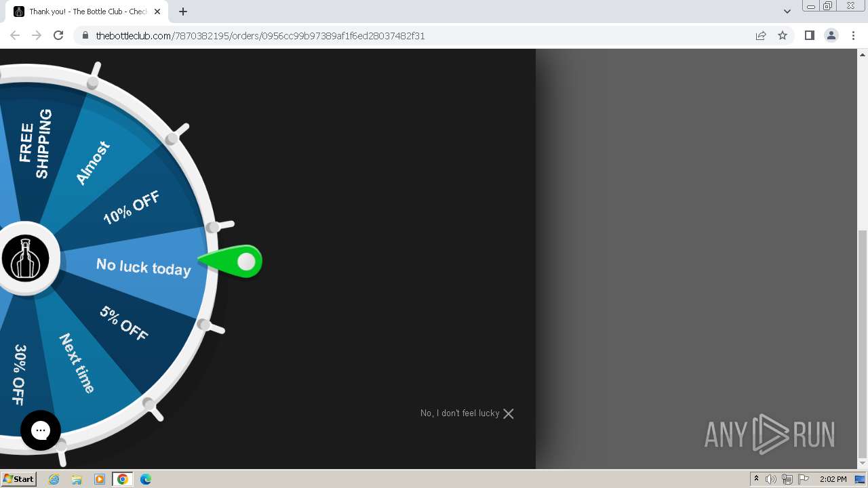Viewport: 868px width, 488px height.
Task: Expand the tab search dropdown
Action: point(787,12)
